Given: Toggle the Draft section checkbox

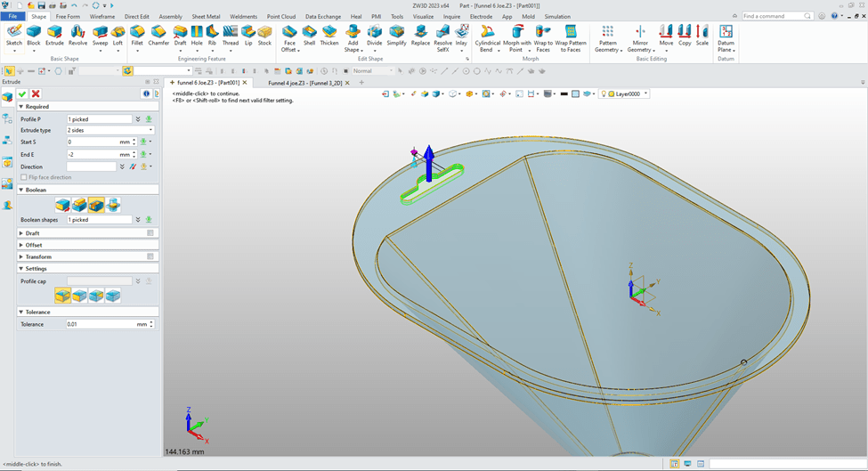Looking at the screenshot, I should click(150, 233).
